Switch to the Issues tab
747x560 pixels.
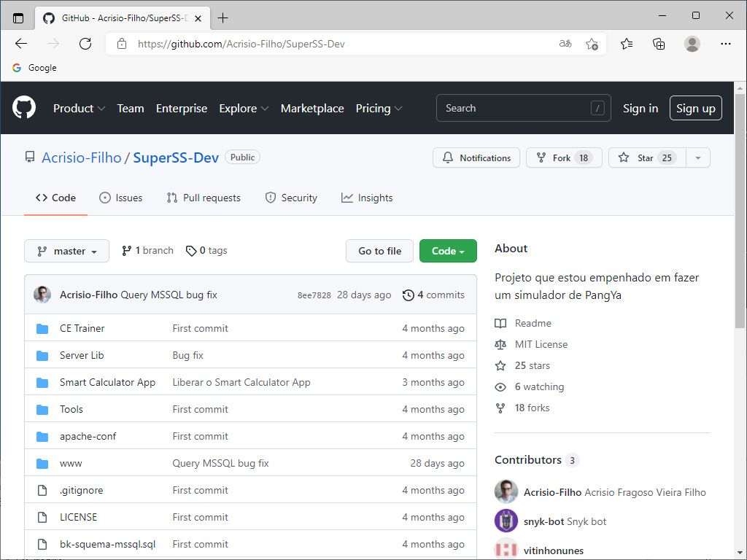click(x=120, y=198)
